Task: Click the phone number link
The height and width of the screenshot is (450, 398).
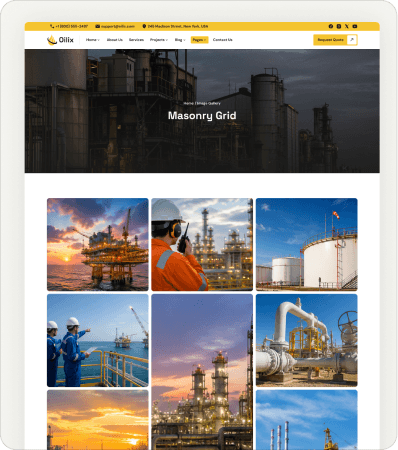Action: coord(71,26)
